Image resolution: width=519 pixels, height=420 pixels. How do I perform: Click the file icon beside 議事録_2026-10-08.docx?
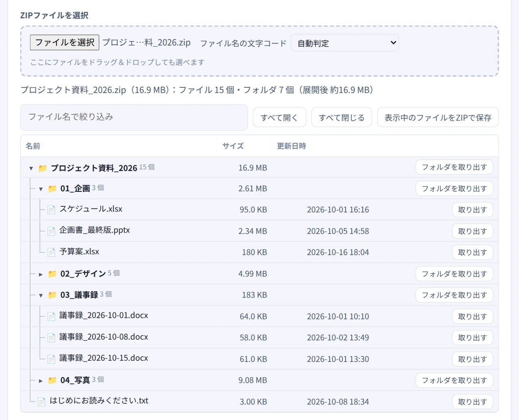(x=51, y=338)
